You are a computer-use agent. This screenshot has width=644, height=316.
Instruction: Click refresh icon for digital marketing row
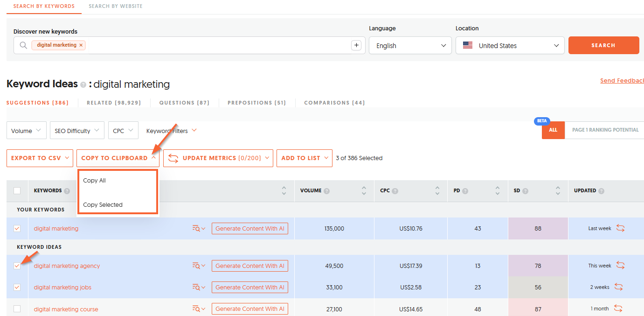click(620, 228)
